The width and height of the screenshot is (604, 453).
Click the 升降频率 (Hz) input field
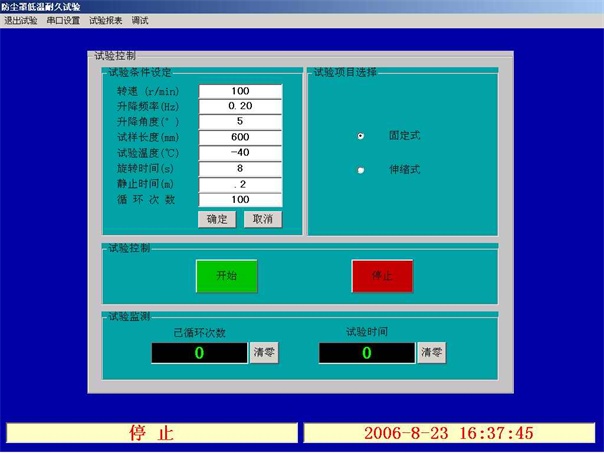click(240, 107)
